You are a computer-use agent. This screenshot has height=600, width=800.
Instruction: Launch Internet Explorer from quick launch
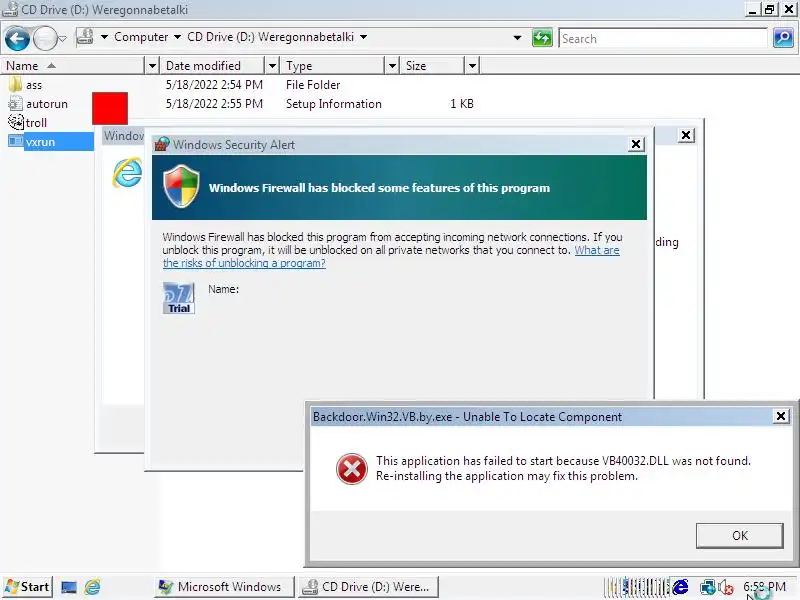92,587
